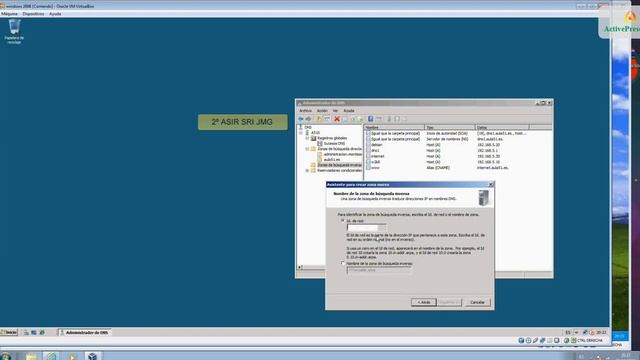The width and height of the screenshot is (640, 360).
Task: Open the Acción menu in DNS Manager
Action: tap(322, 111)
